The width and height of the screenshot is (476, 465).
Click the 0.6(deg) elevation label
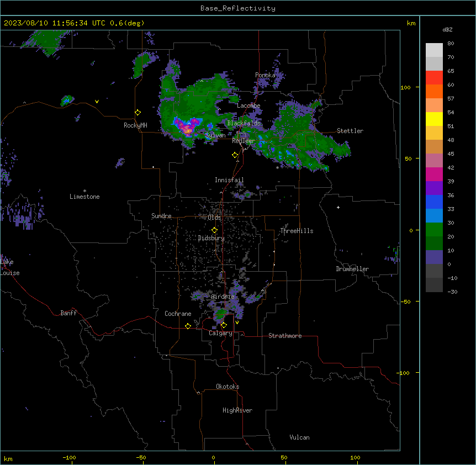point(127,23)
